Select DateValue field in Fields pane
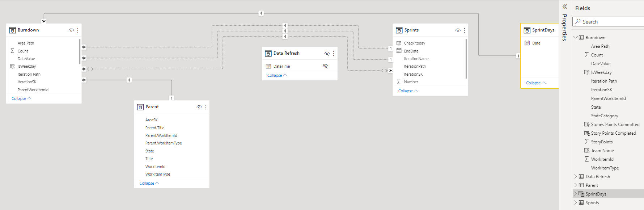Image resolution: width=644 pixels, height=210 pixels. (x=601, y=64)
